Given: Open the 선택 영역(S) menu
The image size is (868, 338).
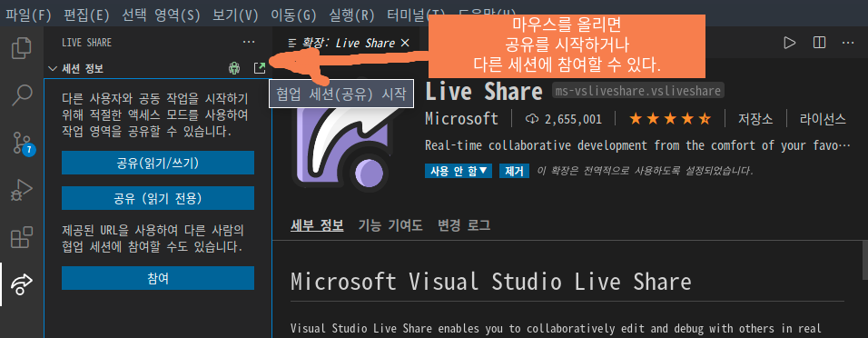Looking at the screenshot, I should (161, 15).
